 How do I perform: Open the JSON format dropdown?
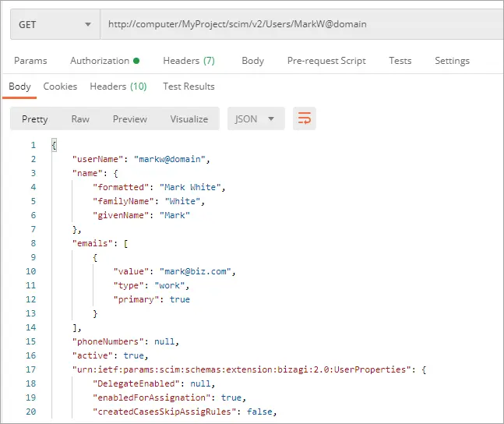click(x=256, y=118)
